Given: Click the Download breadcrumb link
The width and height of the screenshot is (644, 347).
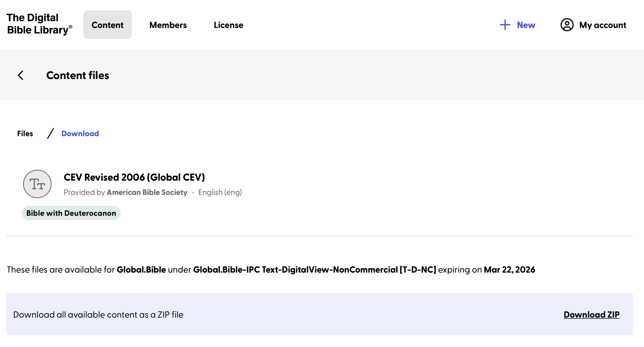Looking at the screenshot, I should [x=80, y=133].
